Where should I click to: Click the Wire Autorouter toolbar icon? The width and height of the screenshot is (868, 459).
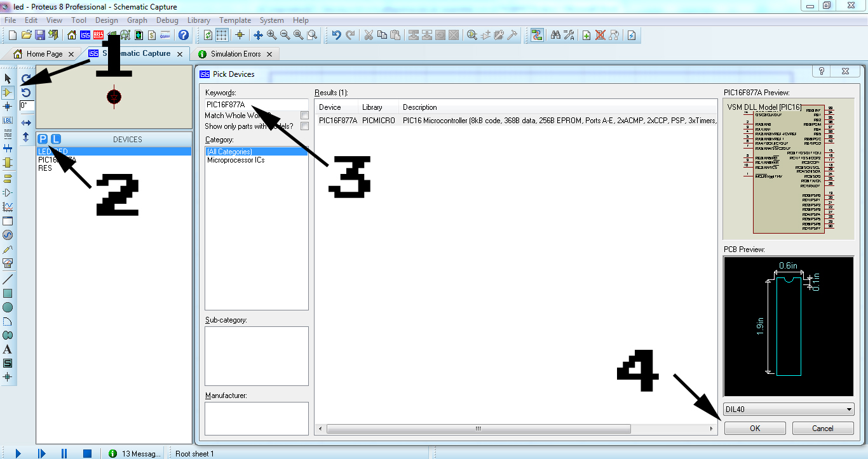537,35
